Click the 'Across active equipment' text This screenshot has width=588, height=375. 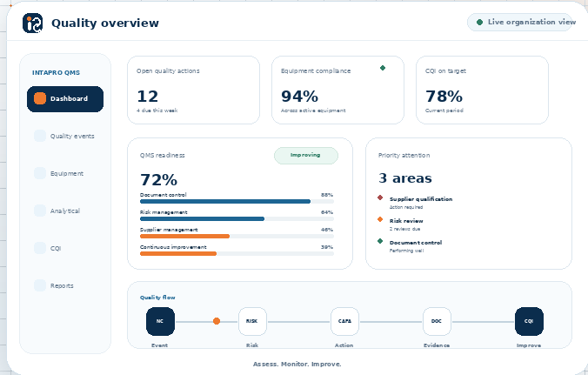pyautogui.click(x=313, y=110)
